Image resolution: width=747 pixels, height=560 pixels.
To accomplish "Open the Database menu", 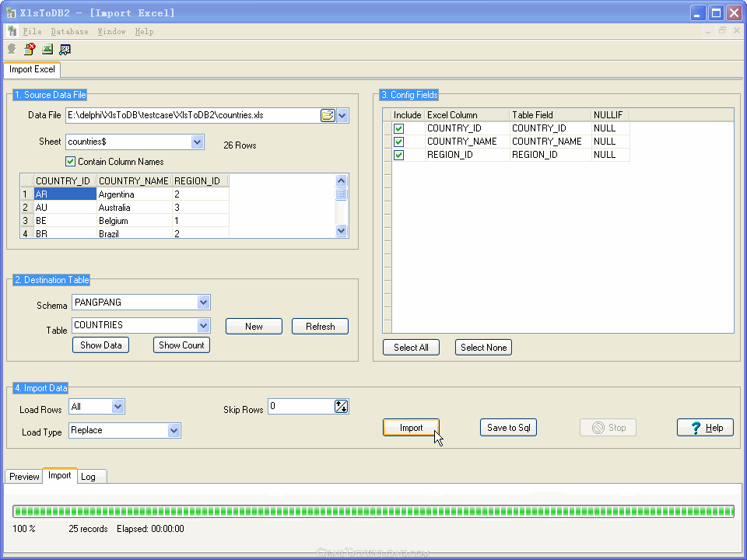I will tap(69, 31).
